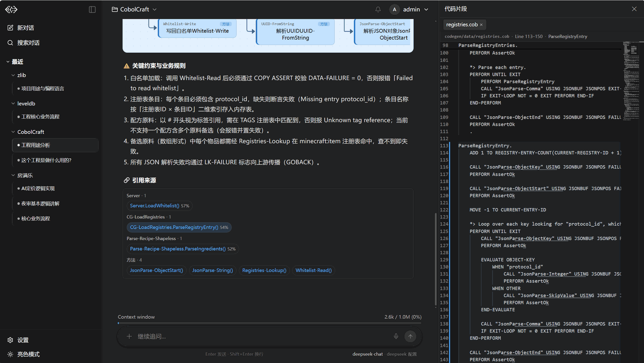Open conversation AI定价逻辑实现
The height and width of the screenshot is (363, 644).
pos(55,188)
